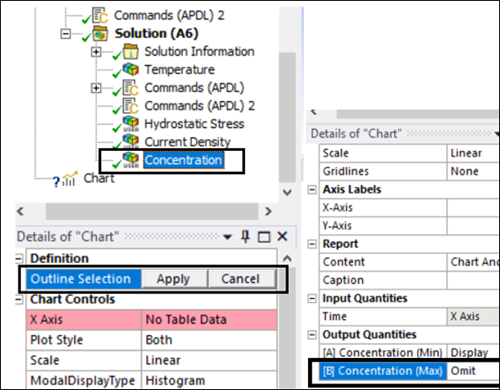The width and height of the screenshot is (500, 390).
Task: Click the top Commands (APDL) 2 icon
Action: click(x=100, y=15)
